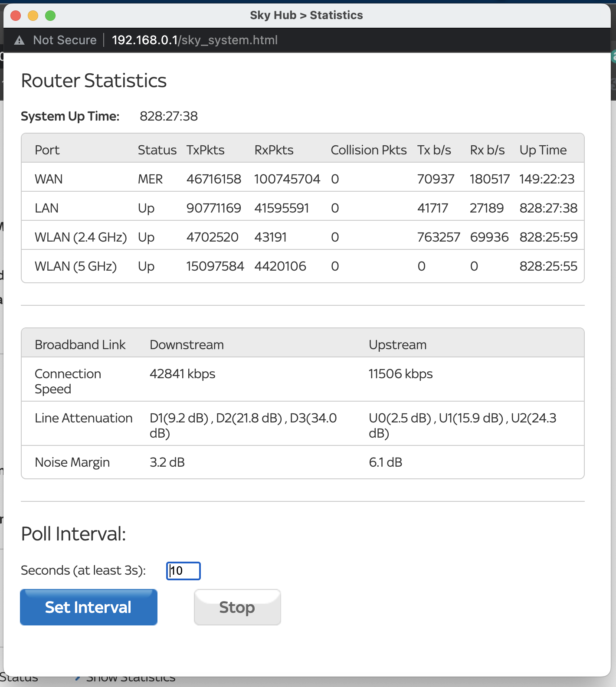Minimize the window with the yellow button
The image size is (616, 687).
[33, 16]
